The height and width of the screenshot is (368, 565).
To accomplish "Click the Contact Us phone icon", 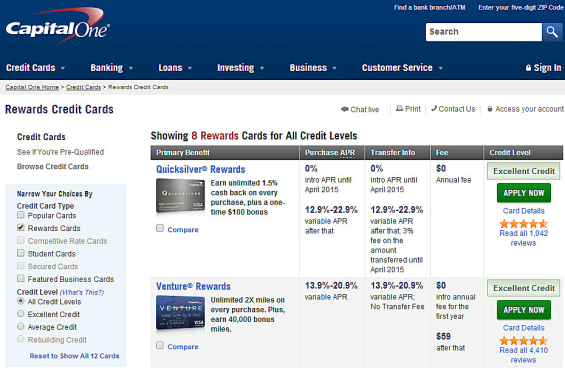I will (434, 108).
